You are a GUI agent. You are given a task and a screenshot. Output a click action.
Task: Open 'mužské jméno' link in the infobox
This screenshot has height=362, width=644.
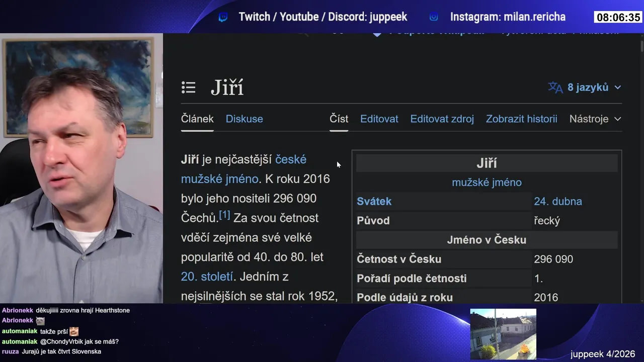[x=487, y=183]
